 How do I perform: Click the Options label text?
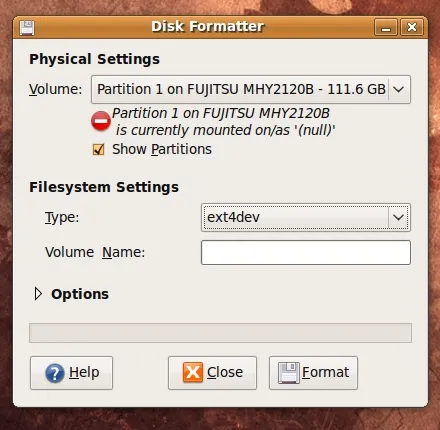(x=80, y=294)
